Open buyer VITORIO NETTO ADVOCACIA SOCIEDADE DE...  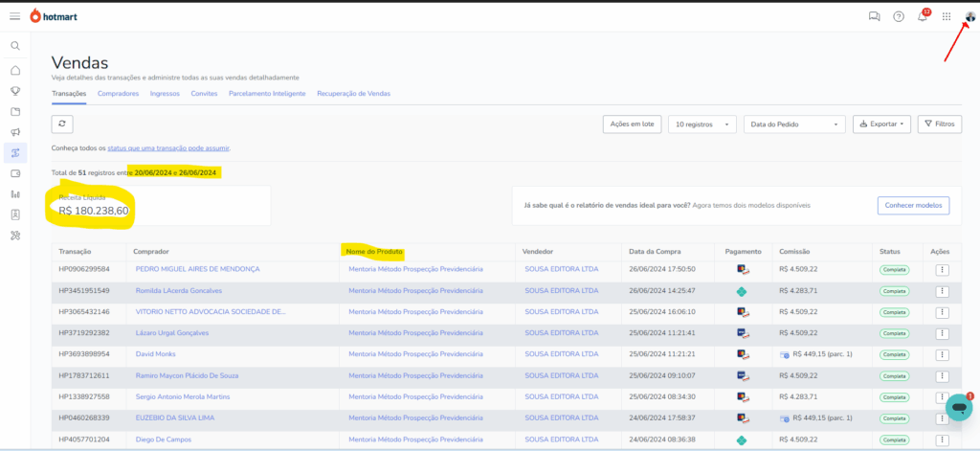click(211, 311)
